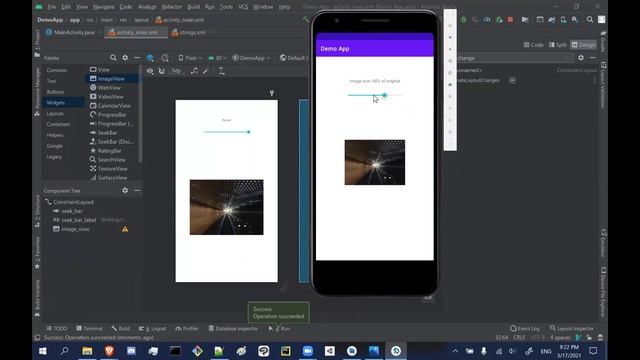Select the Helpers palette category

point(55,135)
